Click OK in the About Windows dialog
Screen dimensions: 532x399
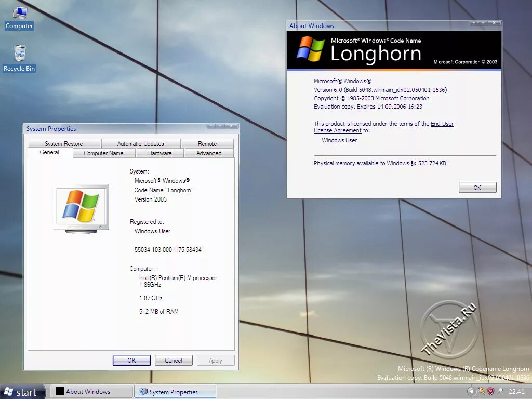[x=477, y=187]
